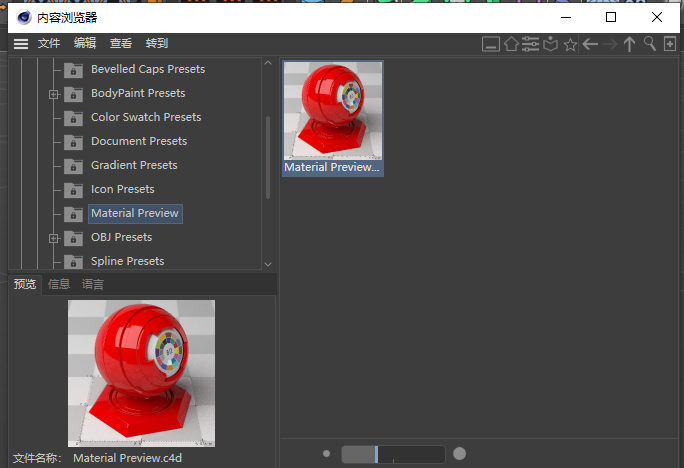
Task: Expand the BodyPaint Presets tree node
Action: coord(54,94)
